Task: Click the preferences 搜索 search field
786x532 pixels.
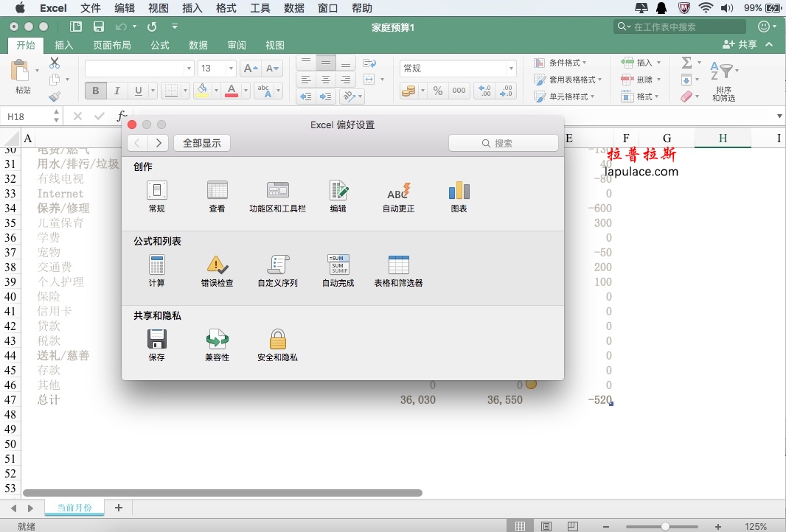Action: (x=504, y=143)
